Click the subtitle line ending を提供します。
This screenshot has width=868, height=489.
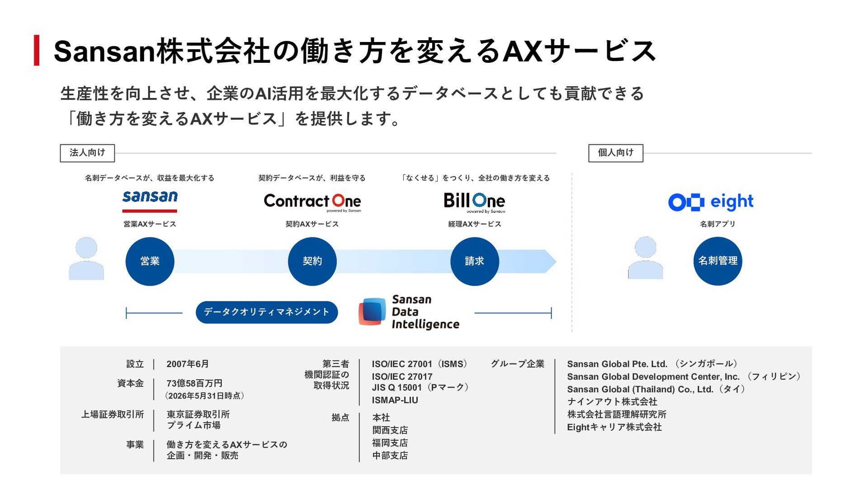(231, 119)
